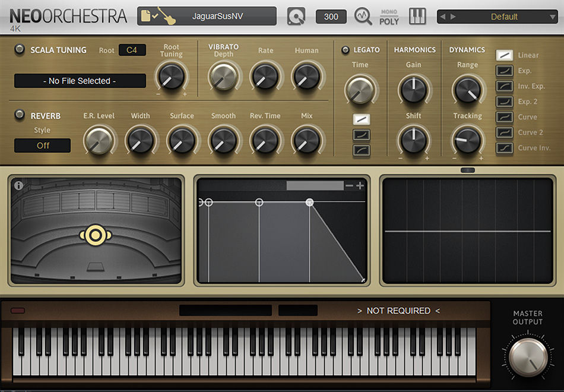Choose the middle legato curve icon
This screenshot has height=392, width=564.
point(362,135)
